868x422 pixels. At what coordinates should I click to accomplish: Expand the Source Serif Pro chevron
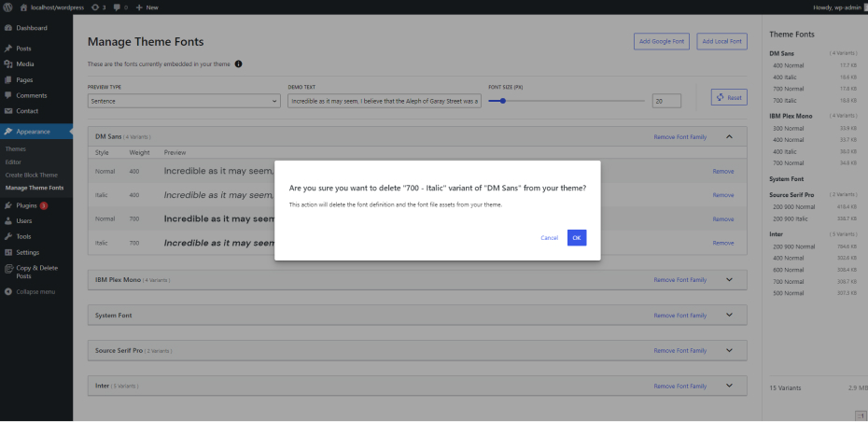[x=729, y=350]
